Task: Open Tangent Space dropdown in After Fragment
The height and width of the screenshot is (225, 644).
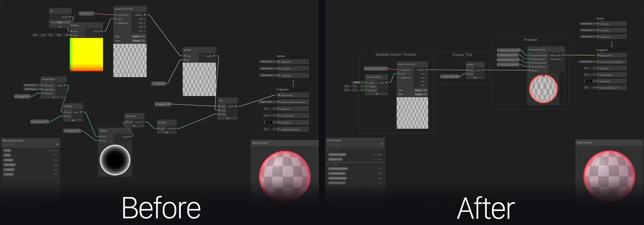Action: tap(586, 62)
